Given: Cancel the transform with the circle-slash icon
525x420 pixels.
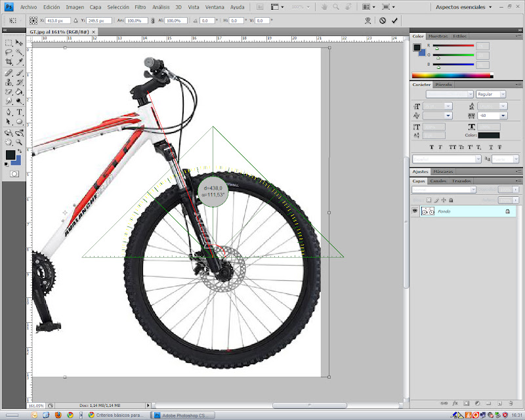Looking at the screenshot, I should click(x=383, y=20).
